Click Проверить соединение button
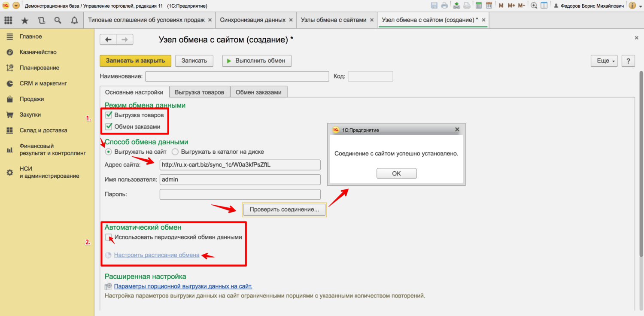The image size is (644, 316). [284, 210]
